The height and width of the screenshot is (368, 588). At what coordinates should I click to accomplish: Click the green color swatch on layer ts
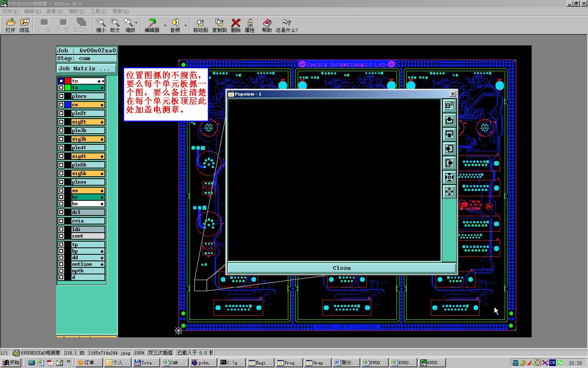click(68, 88)
